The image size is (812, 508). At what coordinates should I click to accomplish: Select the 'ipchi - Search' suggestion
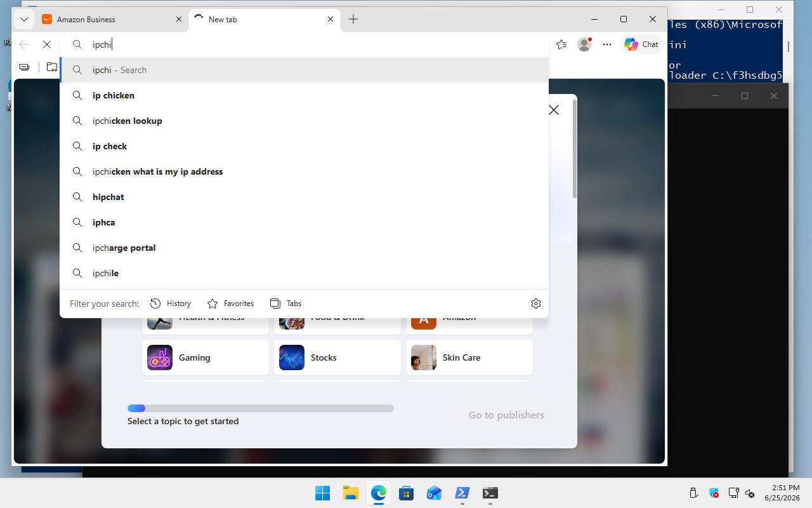point(304,70)
